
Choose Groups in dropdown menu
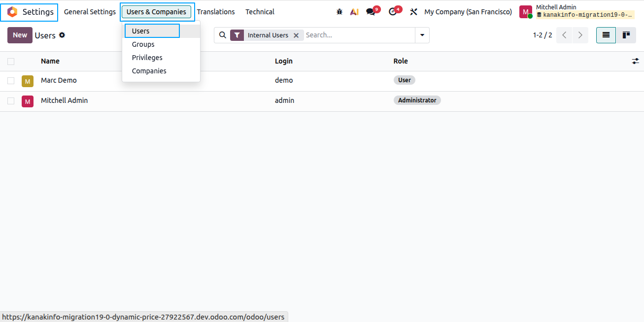coord(161,44)
